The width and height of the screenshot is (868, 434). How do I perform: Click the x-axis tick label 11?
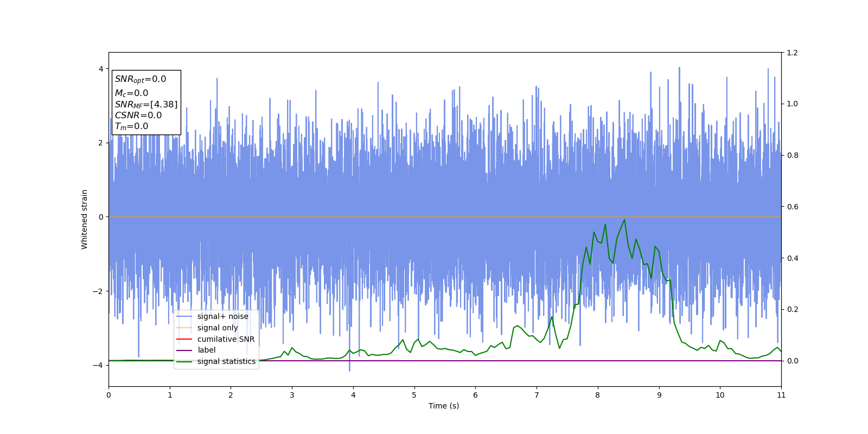(781, 395)
